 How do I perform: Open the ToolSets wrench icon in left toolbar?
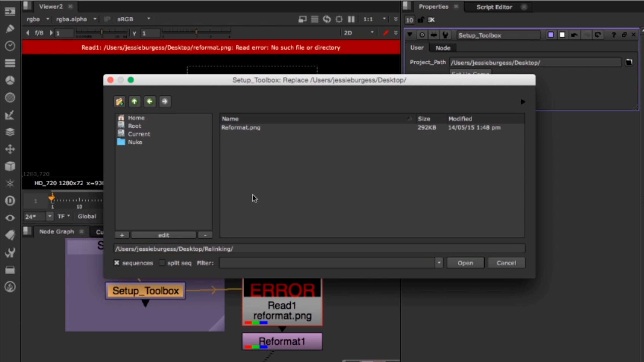click(10, 252)
